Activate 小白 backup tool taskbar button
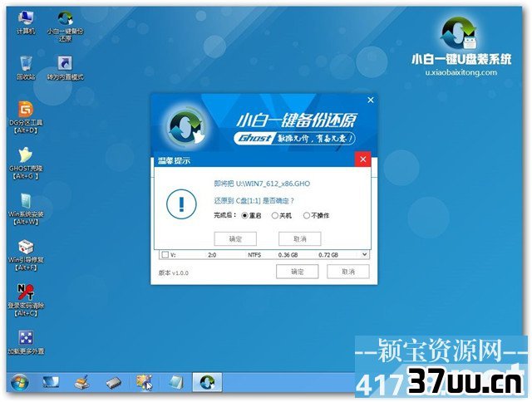Screen dimensions: 532x402 (x=207, y=382)
